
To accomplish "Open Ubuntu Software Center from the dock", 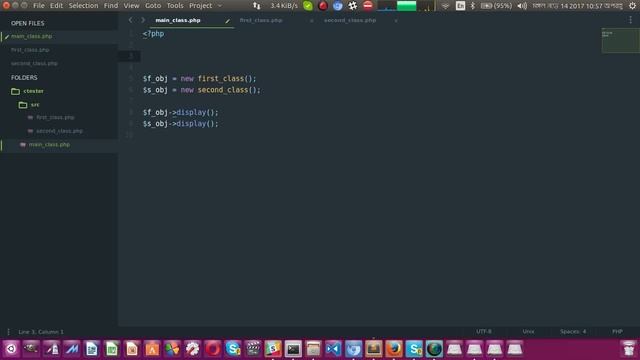I will click(x=152, y=349).
